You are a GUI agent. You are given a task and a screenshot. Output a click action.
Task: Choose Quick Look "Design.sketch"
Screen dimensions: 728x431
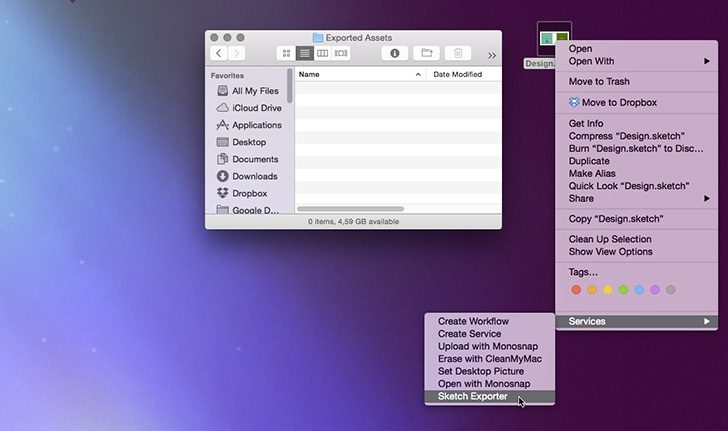[x=637, y=186]
